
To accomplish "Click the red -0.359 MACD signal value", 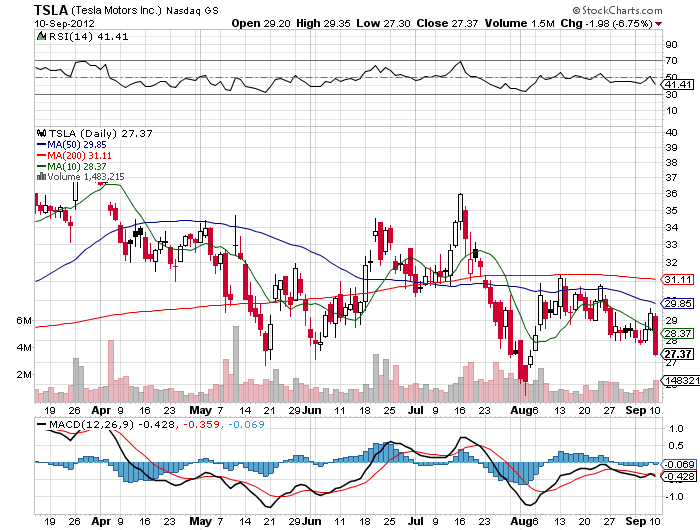I will 202,424.
